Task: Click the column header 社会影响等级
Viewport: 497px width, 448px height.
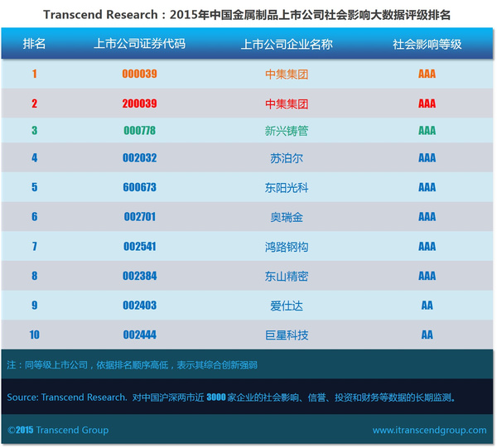Action: (427, 45)
